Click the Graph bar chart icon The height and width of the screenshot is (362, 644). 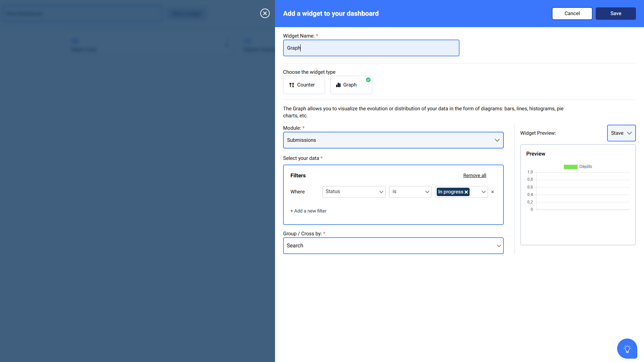point(338,85)
